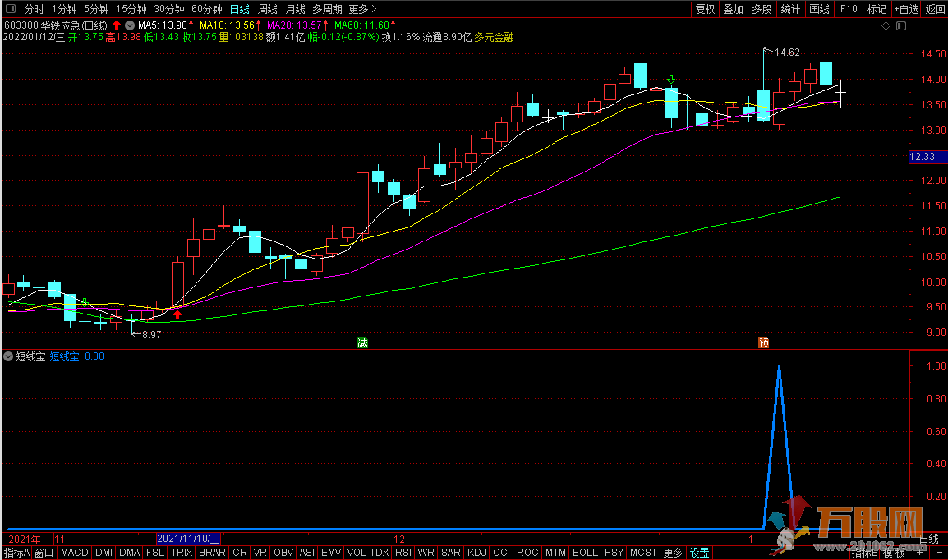Select the PSY indicator
Screen dimensions: 948x560
coord(614,553)
